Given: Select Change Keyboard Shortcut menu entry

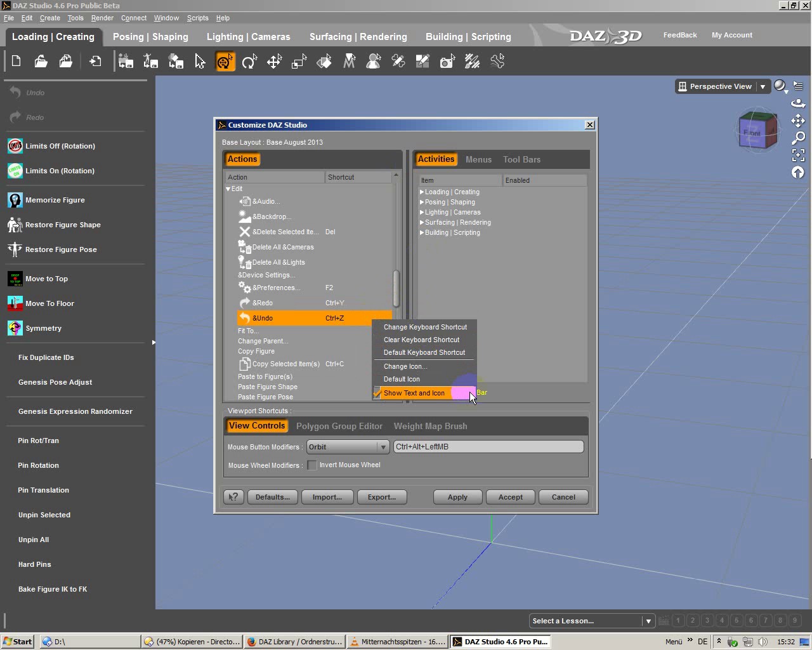Looking at the screenshot, I should [425, 327].
